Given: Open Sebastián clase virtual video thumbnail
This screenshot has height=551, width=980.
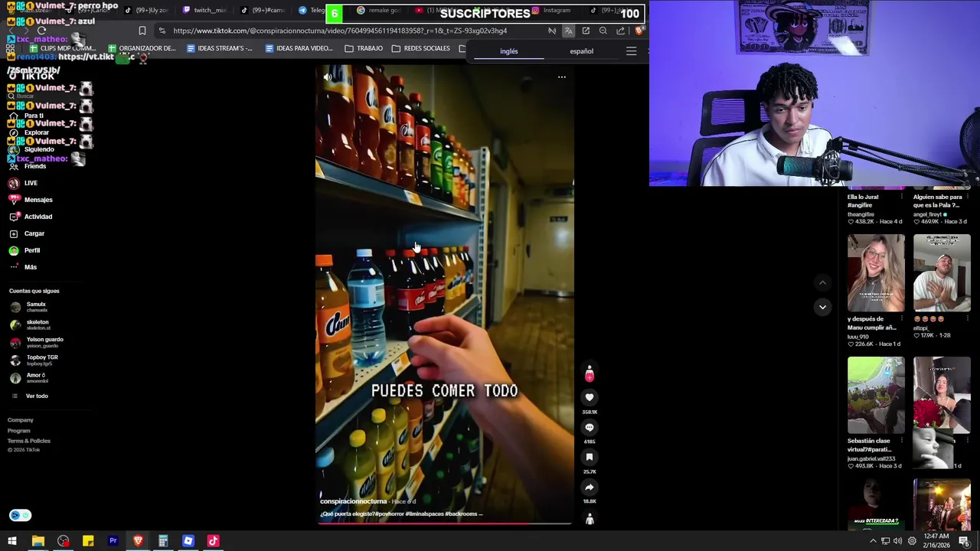Looking at the screenshot, I should click(x=876, y=395).
